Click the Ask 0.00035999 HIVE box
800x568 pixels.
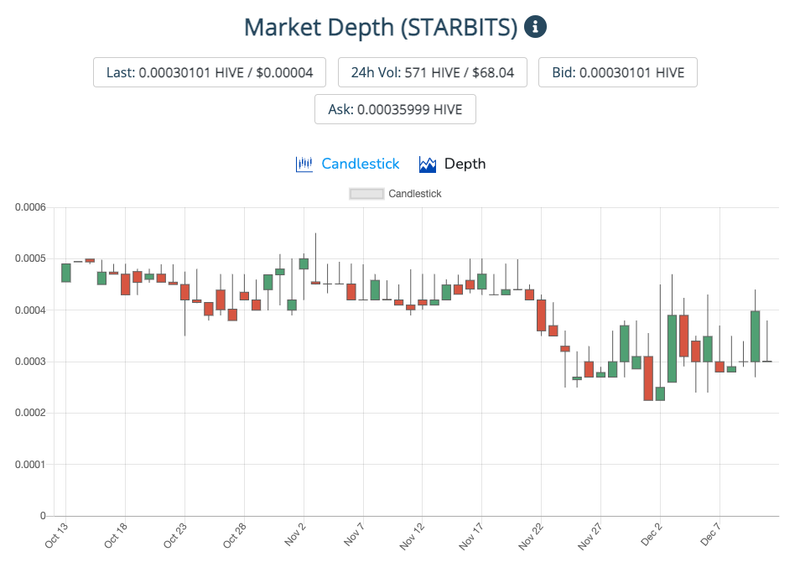395,109
